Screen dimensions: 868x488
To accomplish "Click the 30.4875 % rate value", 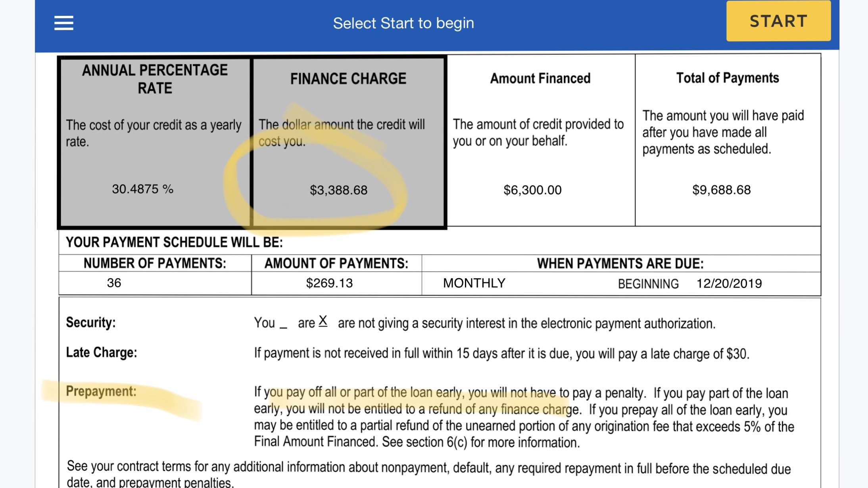I will tap(142, 189).
